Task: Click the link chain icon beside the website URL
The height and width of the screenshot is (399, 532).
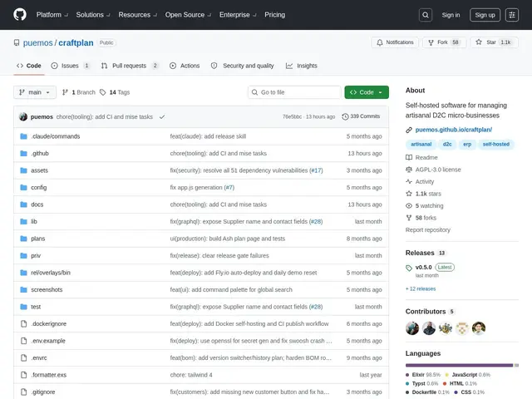Action: 409,130
